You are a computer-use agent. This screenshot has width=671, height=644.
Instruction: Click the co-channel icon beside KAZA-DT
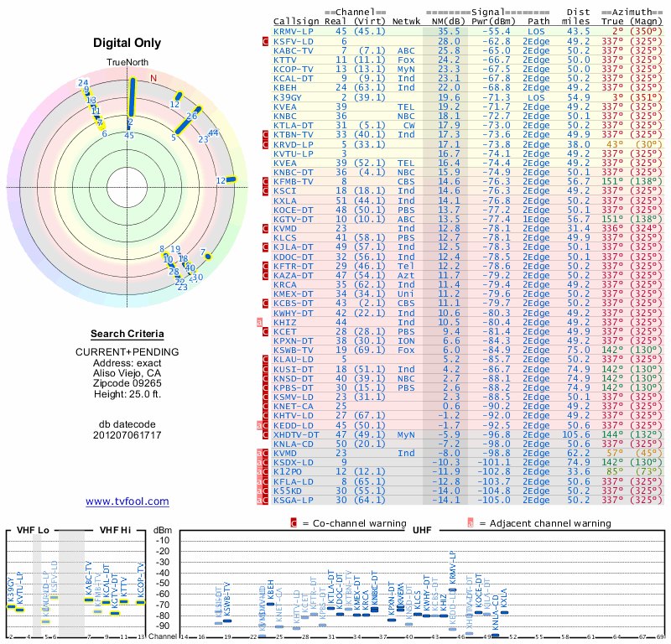click(x=265, y=276)
